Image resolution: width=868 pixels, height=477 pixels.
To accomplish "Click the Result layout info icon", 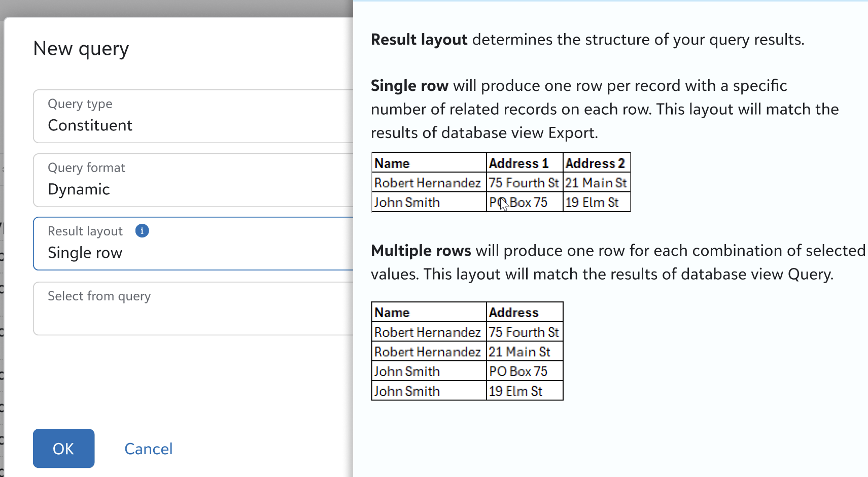I will 142,231.
